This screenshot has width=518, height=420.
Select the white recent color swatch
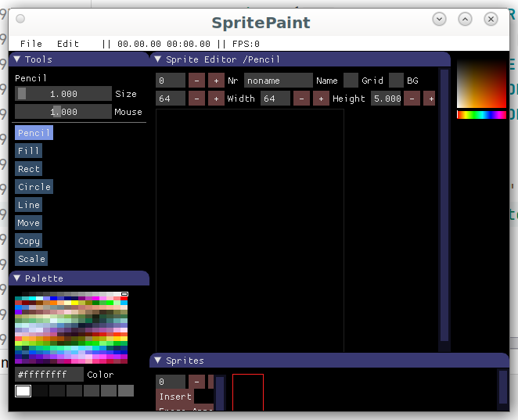pos(23,390)
